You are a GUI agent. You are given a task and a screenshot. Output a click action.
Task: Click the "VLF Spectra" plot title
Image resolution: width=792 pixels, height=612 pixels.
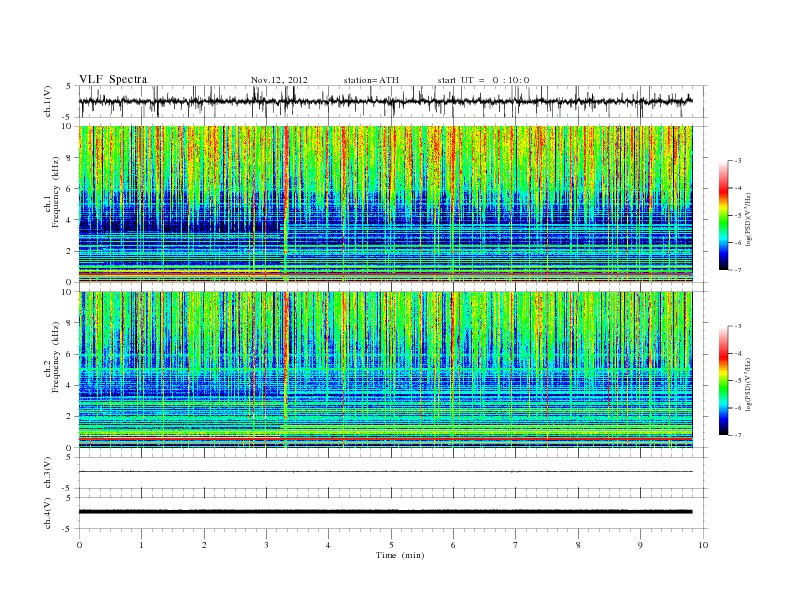click(x=113, y=79)
